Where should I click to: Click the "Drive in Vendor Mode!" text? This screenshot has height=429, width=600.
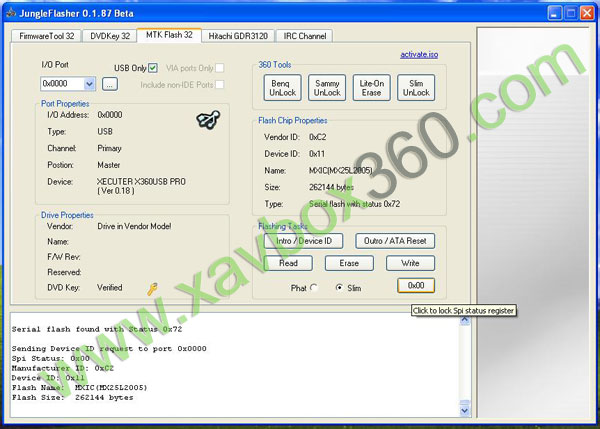coord(134,226)
